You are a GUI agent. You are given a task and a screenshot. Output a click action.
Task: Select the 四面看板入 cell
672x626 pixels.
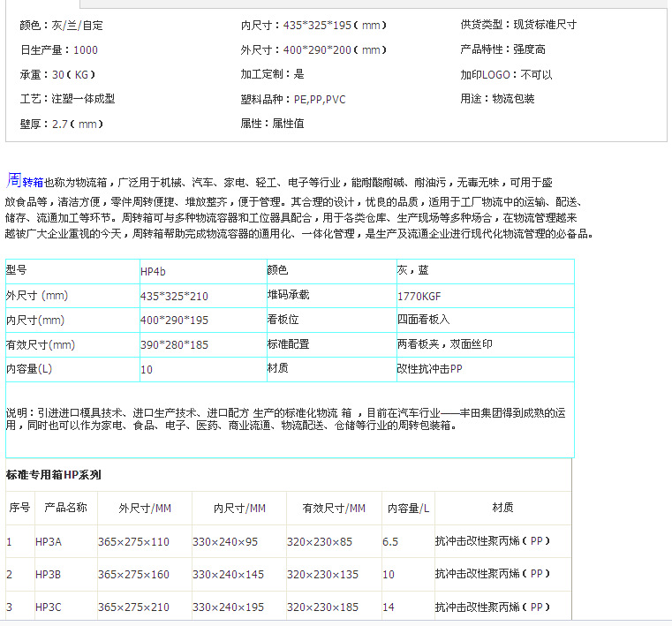486,321
